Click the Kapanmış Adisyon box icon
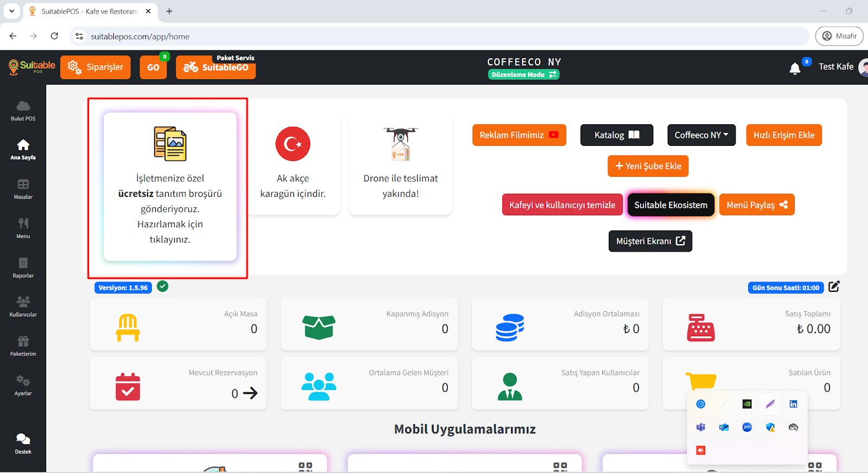The image size is (868, 473). (319, 328)
